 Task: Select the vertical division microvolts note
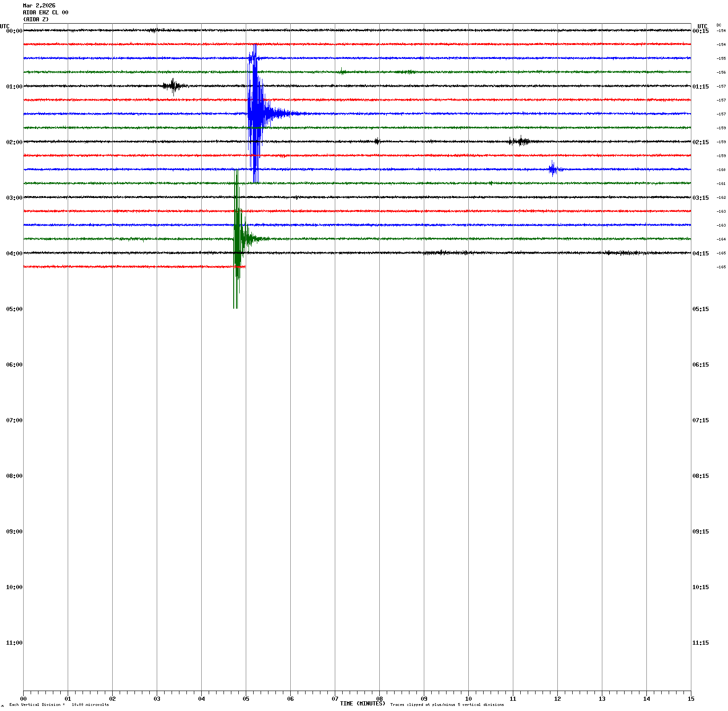59,705
